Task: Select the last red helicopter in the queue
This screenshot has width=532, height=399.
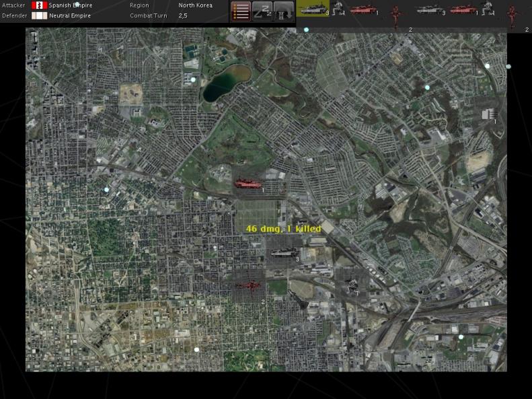Action: point(512,15)
